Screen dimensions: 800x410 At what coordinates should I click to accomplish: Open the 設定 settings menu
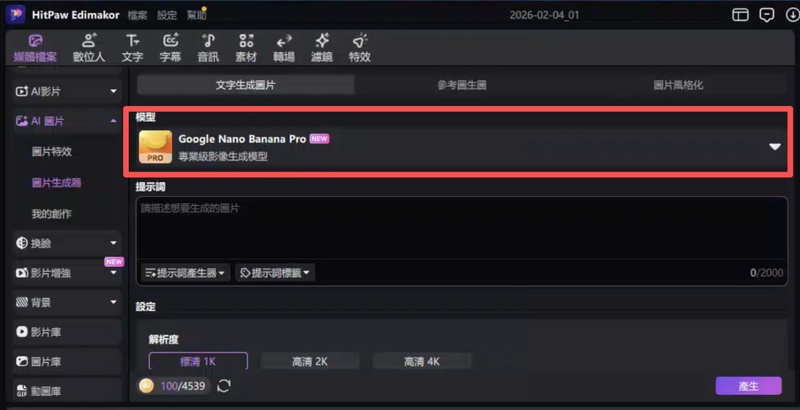click(x=167, y=15)
